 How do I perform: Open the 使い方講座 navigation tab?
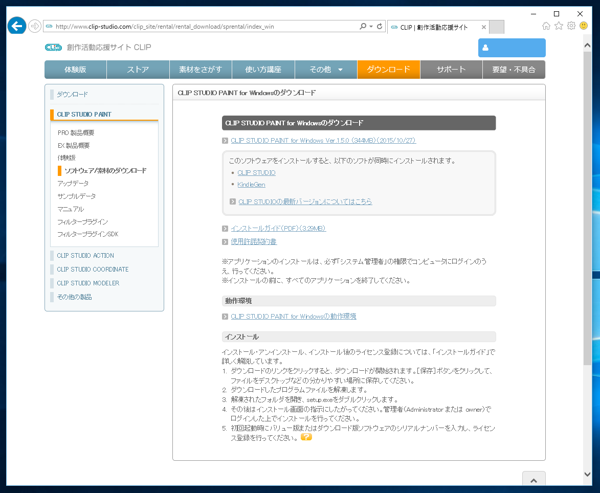pyautogui.click(x=263, y=70)
